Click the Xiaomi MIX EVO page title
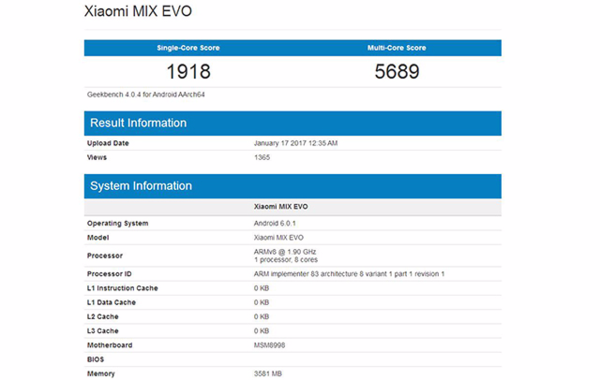600x380 pixels. pyautogui.click(x=138, y=11)
